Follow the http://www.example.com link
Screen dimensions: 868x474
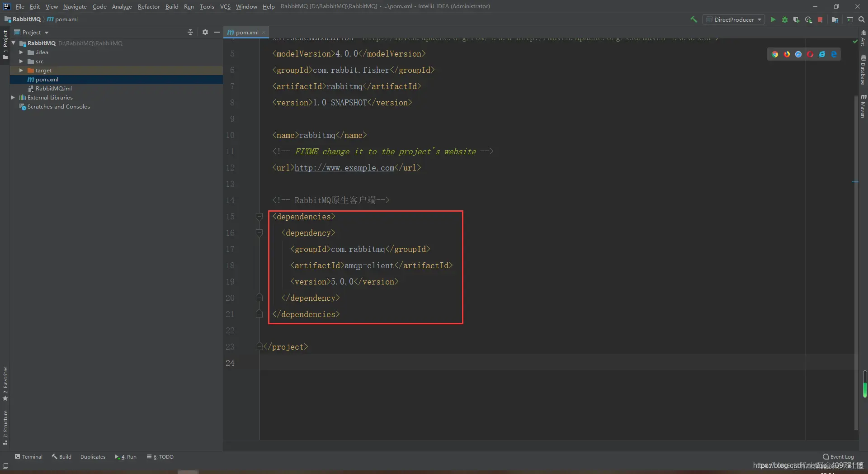pyautogui.click(x=344, y=168)
